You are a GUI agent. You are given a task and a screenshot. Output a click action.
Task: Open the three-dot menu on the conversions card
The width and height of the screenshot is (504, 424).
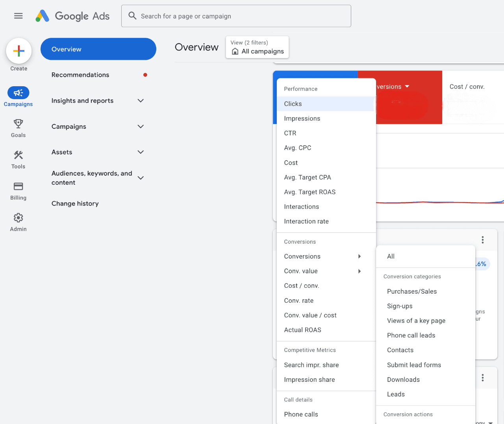click(483, 239)
